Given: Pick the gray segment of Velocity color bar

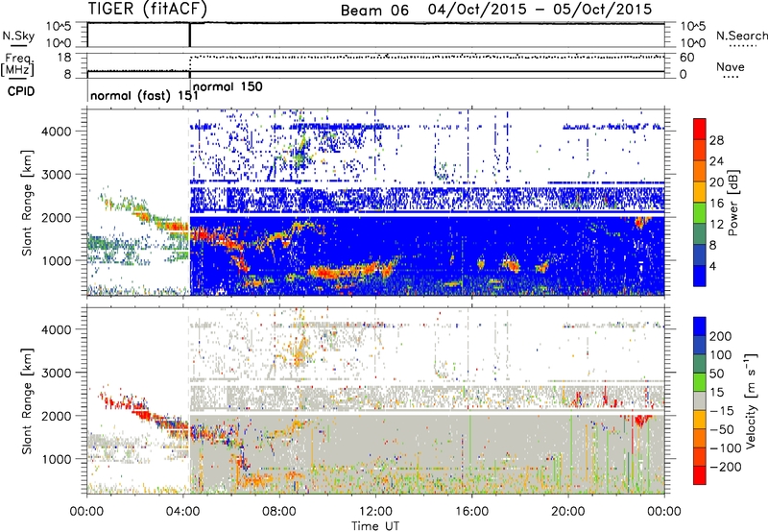Looking at the screenshot, I should 700,400.
